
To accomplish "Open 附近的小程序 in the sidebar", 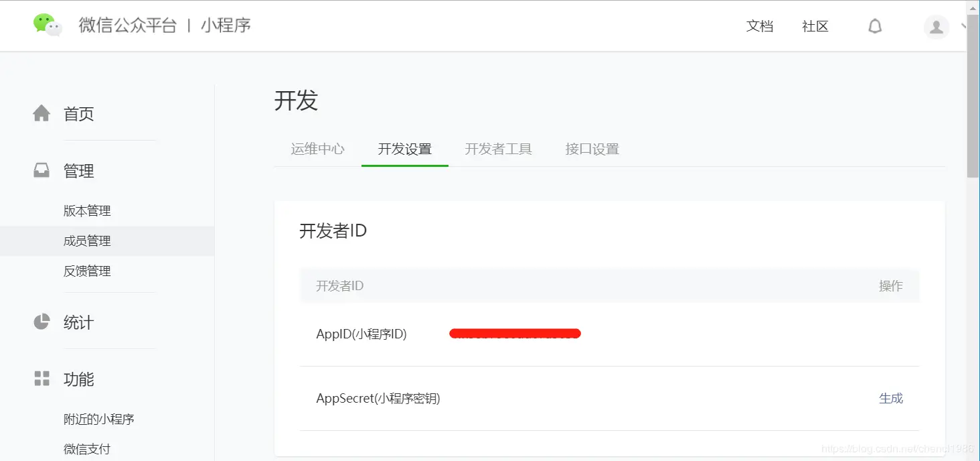I will click(x=99, y=419).
